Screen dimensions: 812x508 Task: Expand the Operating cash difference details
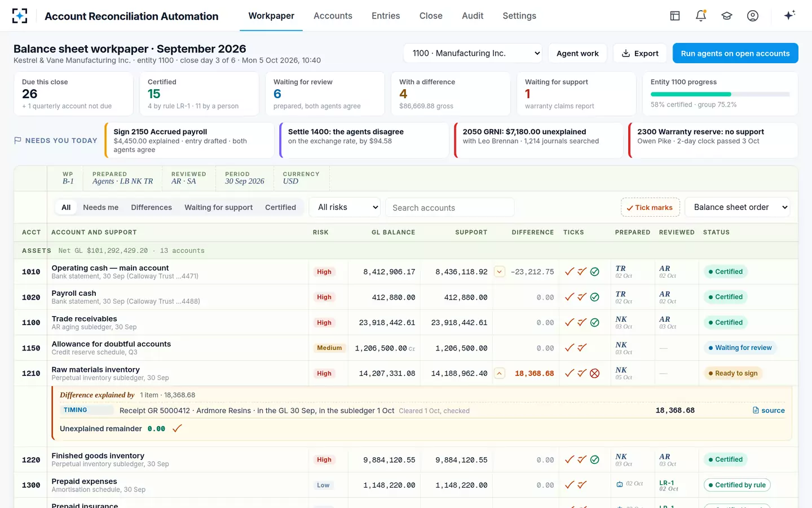tap(499, 271)
